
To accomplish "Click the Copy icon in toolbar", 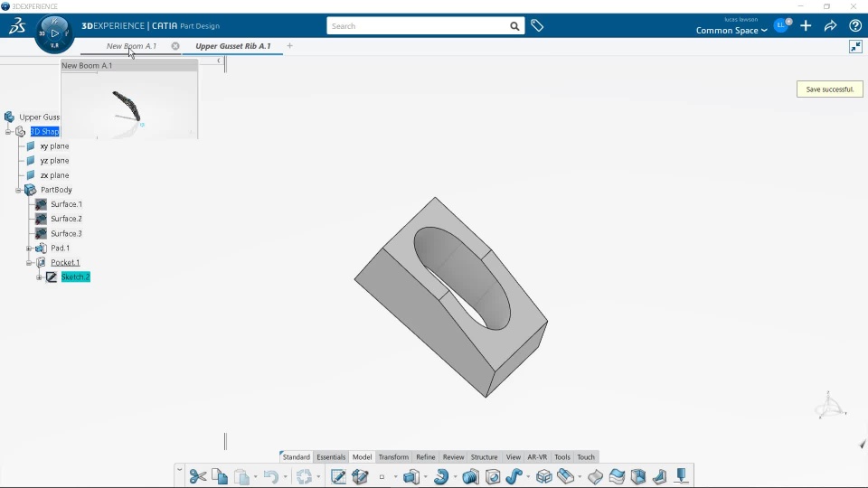I will pyautogui.click(x=220, y=476).
